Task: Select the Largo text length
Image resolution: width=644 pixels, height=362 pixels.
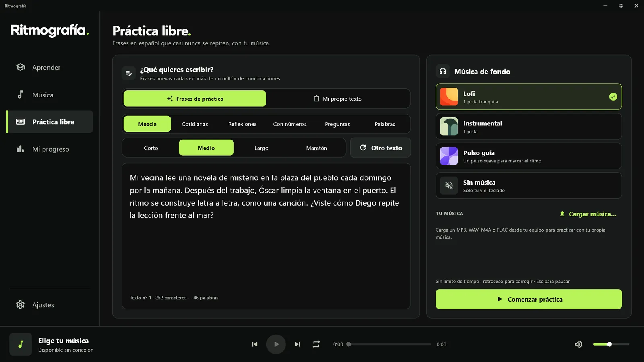Action: click(x=261, y=148)
